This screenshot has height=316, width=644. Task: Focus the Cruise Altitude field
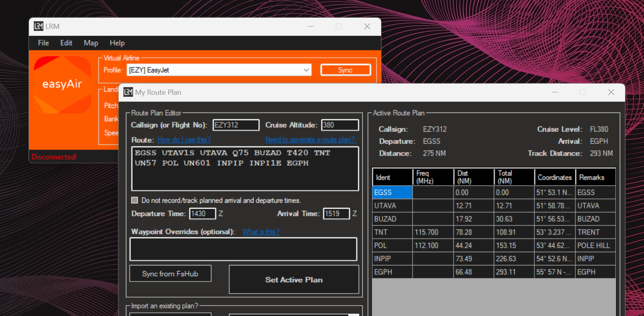(340, 125)
